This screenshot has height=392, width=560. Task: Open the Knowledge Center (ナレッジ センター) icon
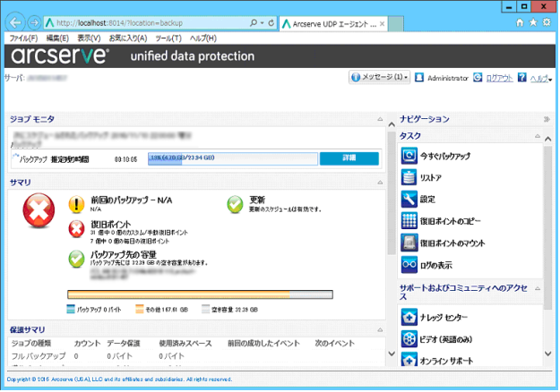(409, 317)
